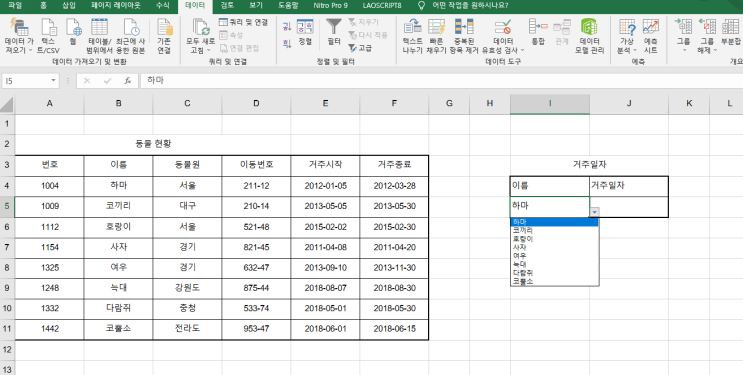Image resolution: width=743 pixels, height=375 pixels.
Task: Click cell with date 2018-06-15
Action: (394, 329)
